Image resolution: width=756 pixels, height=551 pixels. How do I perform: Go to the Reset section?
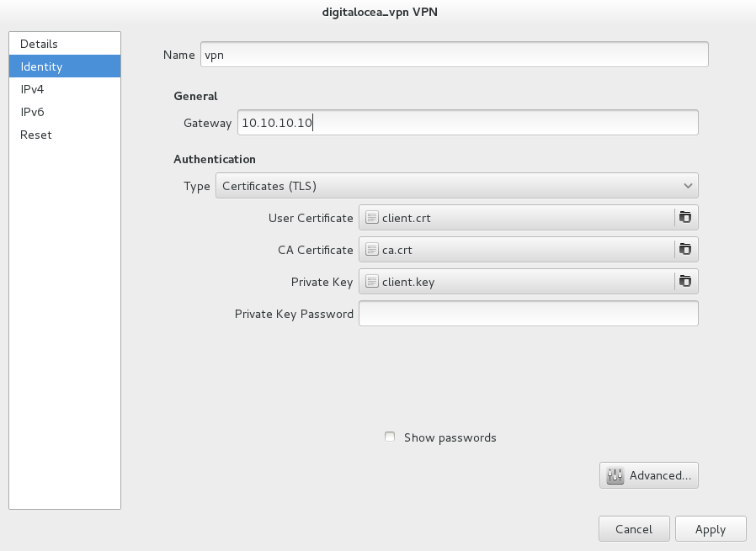[x=36, y=135]
